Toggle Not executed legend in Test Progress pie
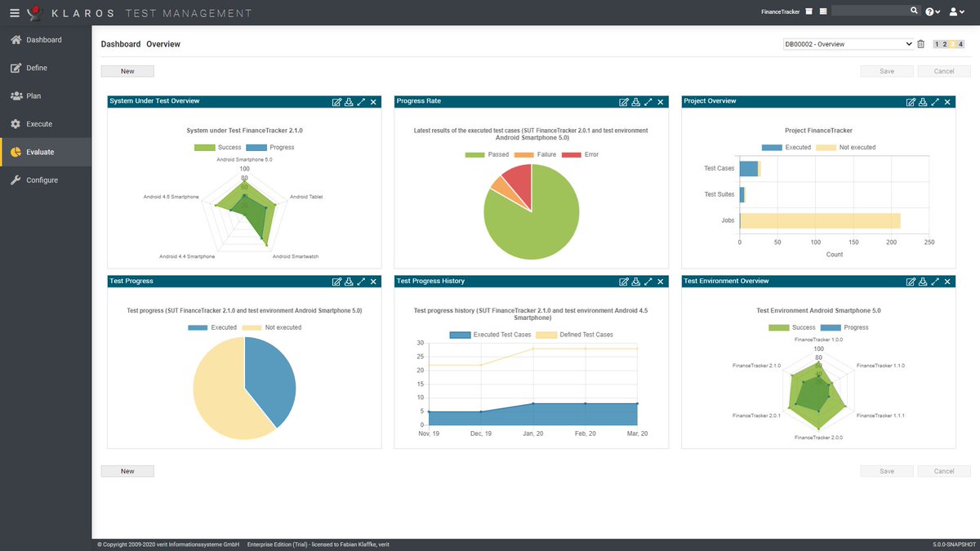The image size is (980, 551). (x=272, y=327)
